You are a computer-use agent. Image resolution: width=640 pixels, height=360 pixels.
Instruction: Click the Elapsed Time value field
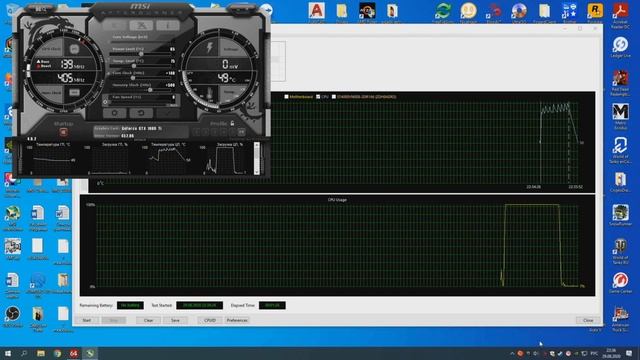[x=272, y=305]
